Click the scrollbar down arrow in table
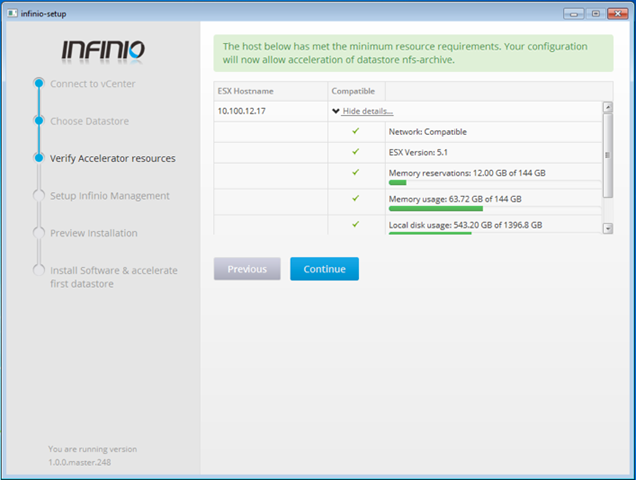The image size is (636, 480). tap(607, 228)
